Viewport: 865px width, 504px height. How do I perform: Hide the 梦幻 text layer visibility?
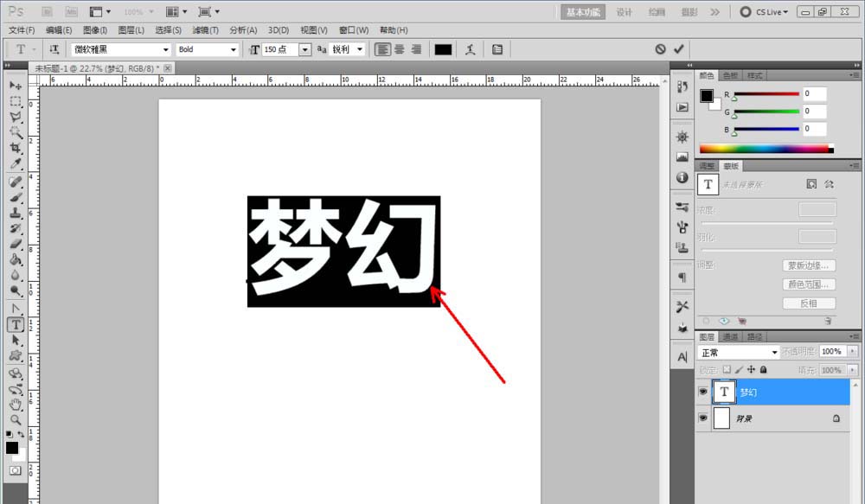[703, 392]
